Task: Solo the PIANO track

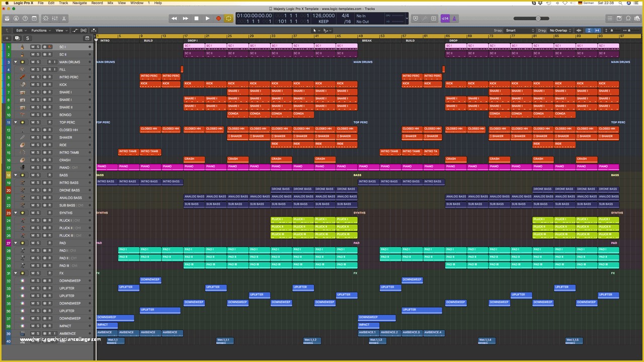Action: [x=38, y=167]
